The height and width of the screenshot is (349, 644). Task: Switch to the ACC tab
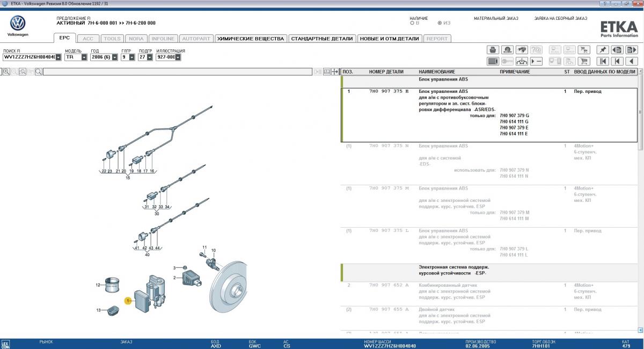pos(88,39)
